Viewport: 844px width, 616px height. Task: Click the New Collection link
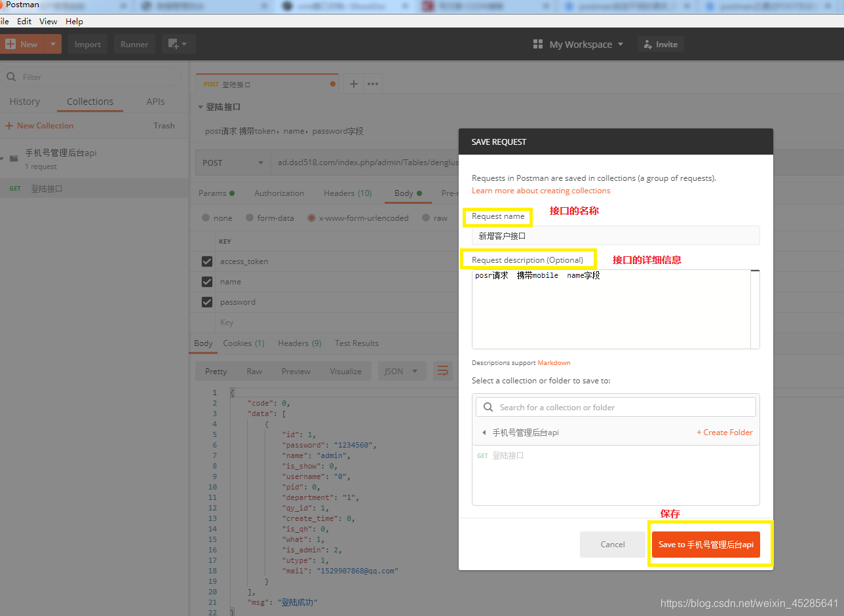[39, 126]
